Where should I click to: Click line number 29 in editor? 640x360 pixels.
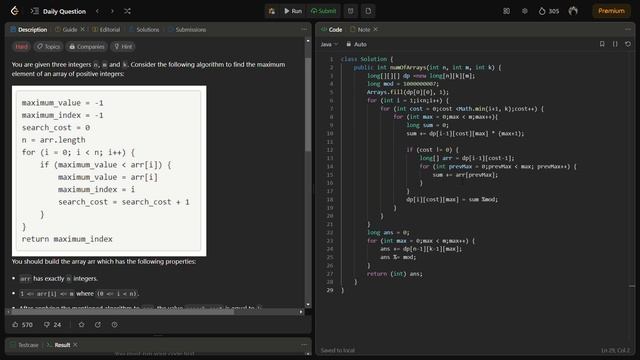330,290
